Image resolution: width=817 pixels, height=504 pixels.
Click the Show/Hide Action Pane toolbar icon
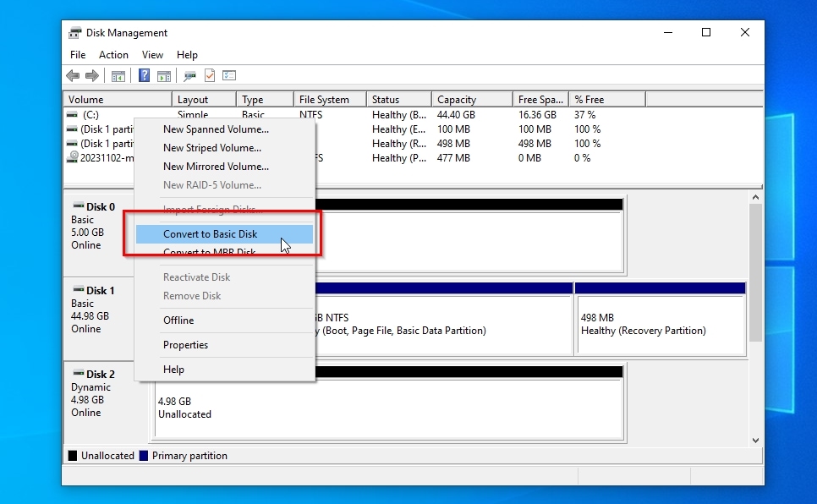click(164, 76)
